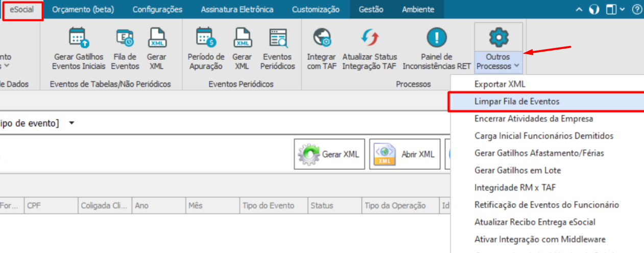644x253 pixels.
Task: Open the eSocial ribbon tab
Action: (x=22, y=10)
